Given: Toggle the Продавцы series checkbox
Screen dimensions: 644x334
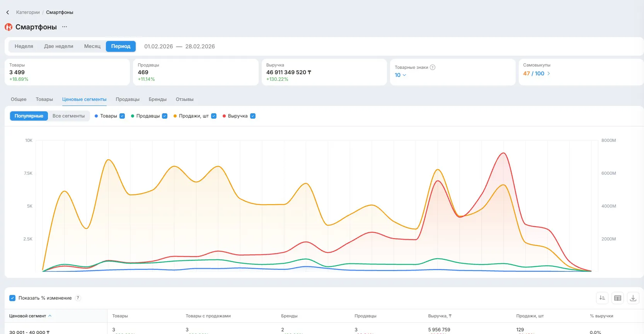Looking at the screenshot, I should tap(165, 116).
